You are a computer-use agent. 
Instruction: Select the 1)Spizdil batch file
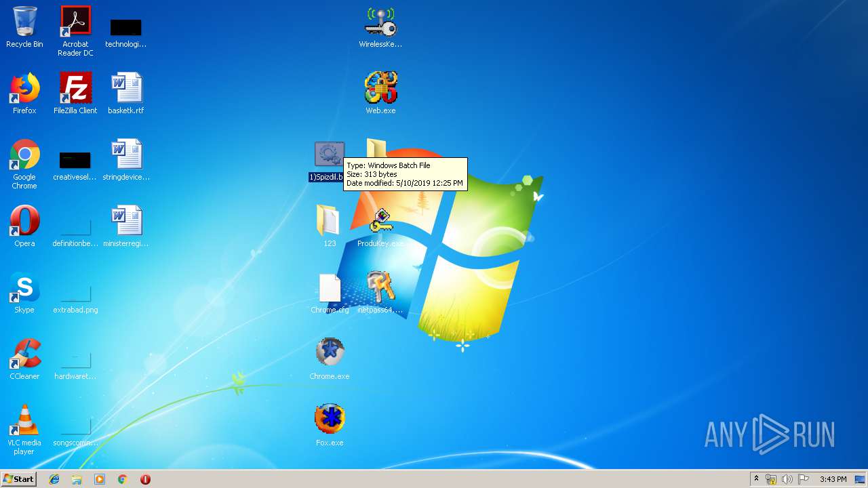point(330,161)
